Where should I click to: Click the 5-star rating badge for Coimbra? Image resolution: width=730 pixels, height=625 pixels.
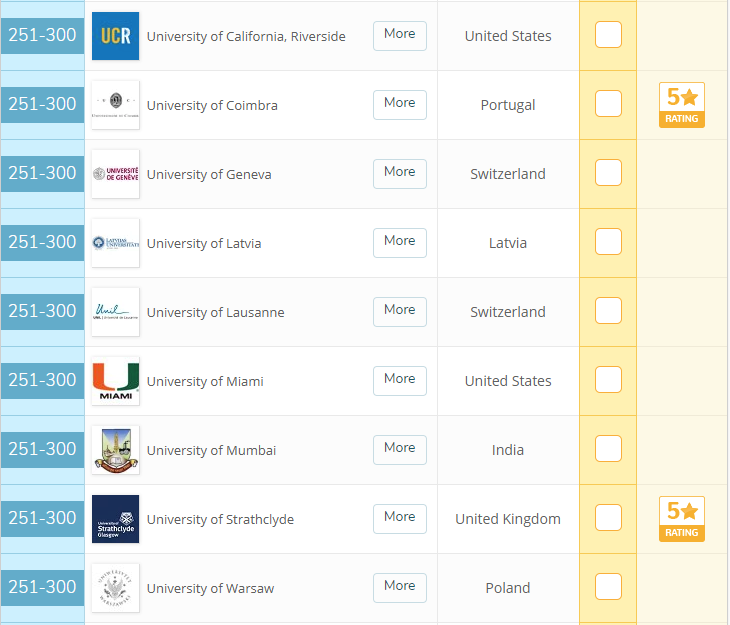(x=683, y=105)
